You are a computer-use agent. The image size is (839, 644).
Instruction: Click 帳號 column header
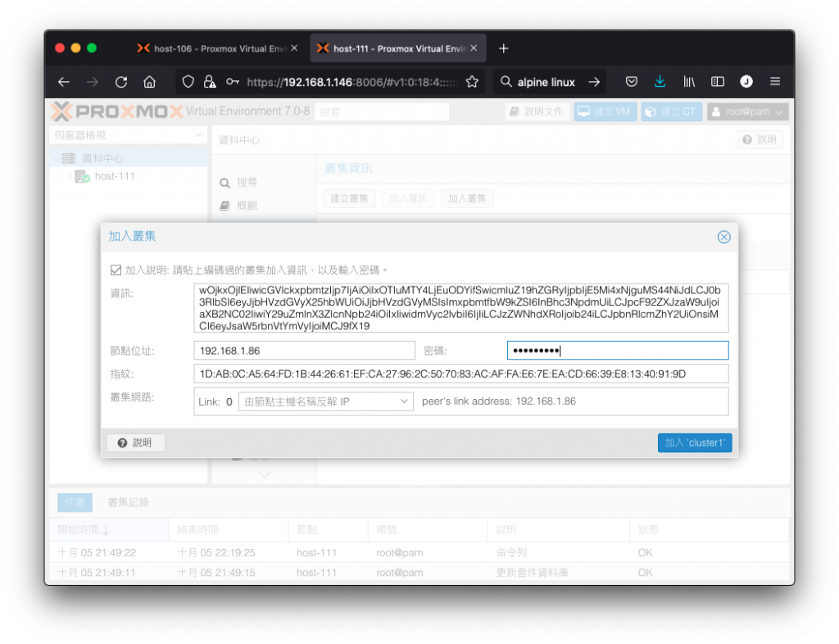point(428,529)
